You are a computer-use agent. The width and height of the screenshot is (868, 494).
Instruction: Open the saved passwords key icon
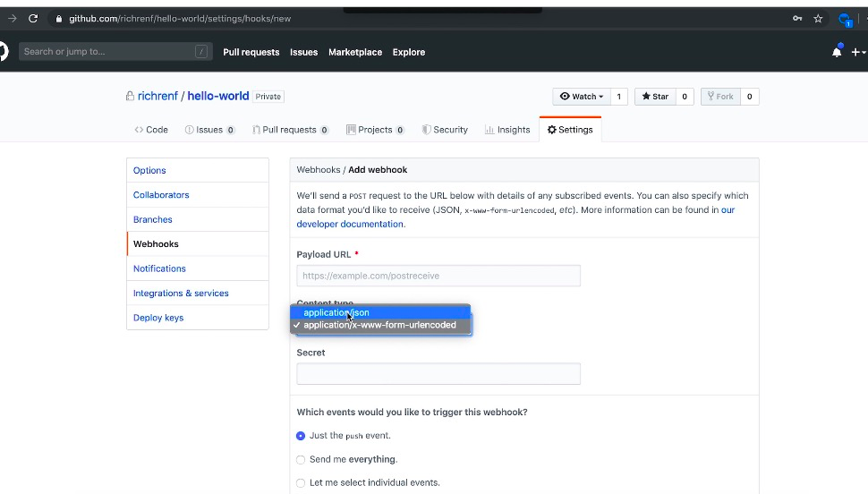coord(797,18)
